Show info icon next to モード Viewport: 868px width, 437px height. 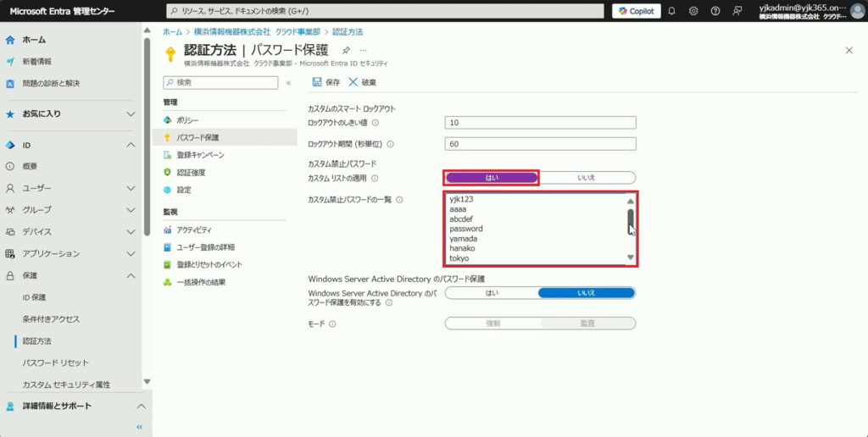click(x=332, y=324)
